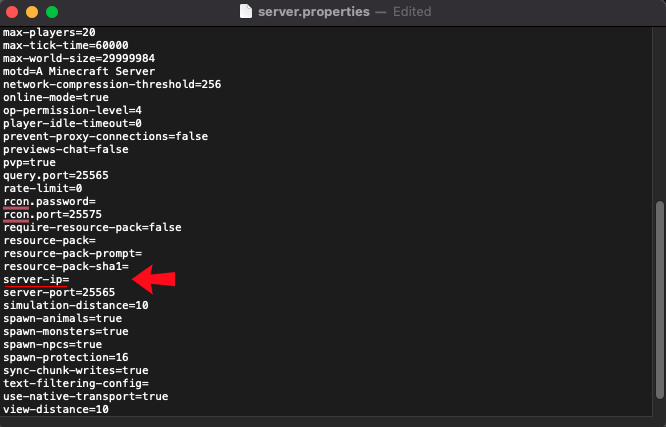Click the simulation-distance=10 line
Image resolution: width=666 pixels, height=427 pixels.
76,305
